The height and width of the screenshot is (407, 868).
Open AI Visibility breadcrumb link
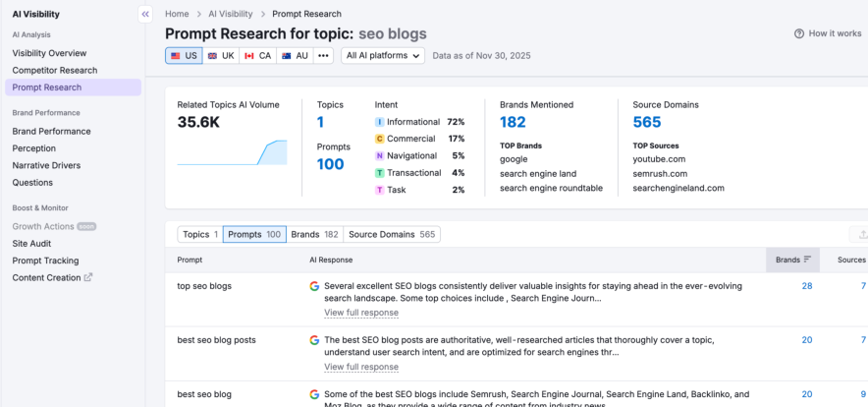(227, 14)
